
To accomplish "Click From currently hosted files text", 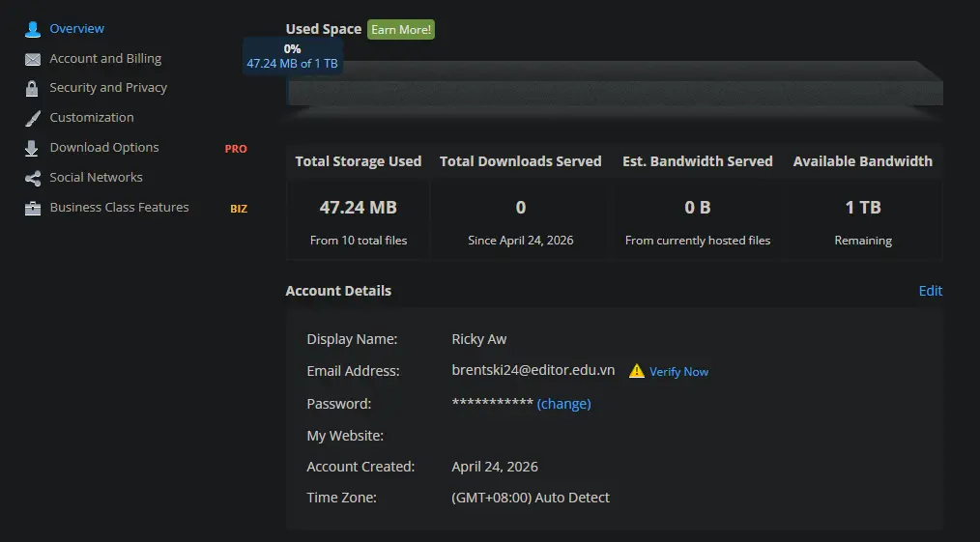I will [698, 241].
